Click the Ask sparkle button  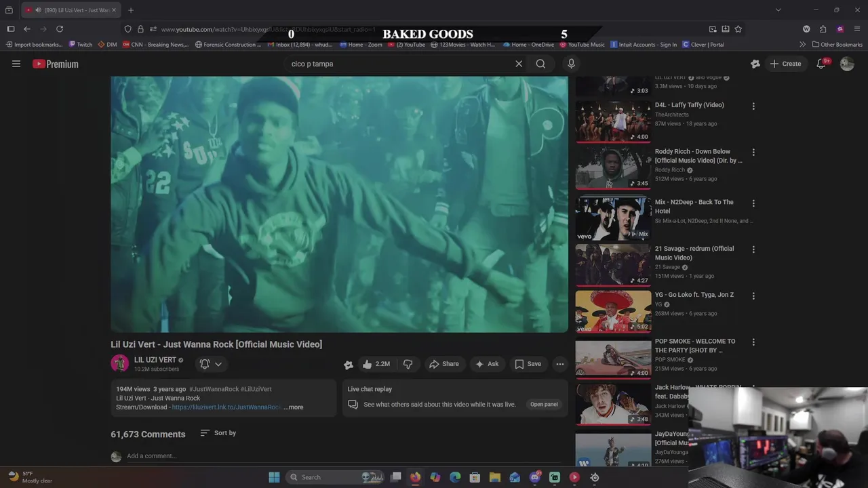click(x=487, y=364)
